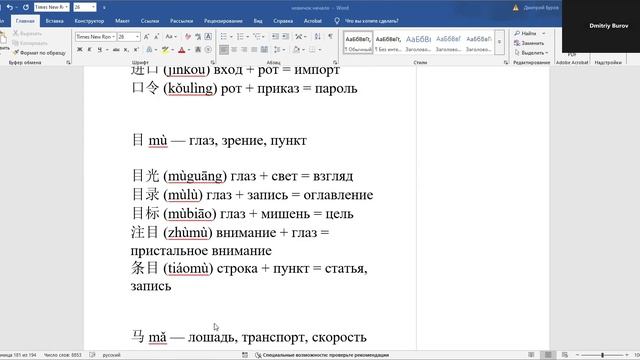Screen dimensions: 640x360
Task: Open the Вставка ribbon tab
Action: 54,21
